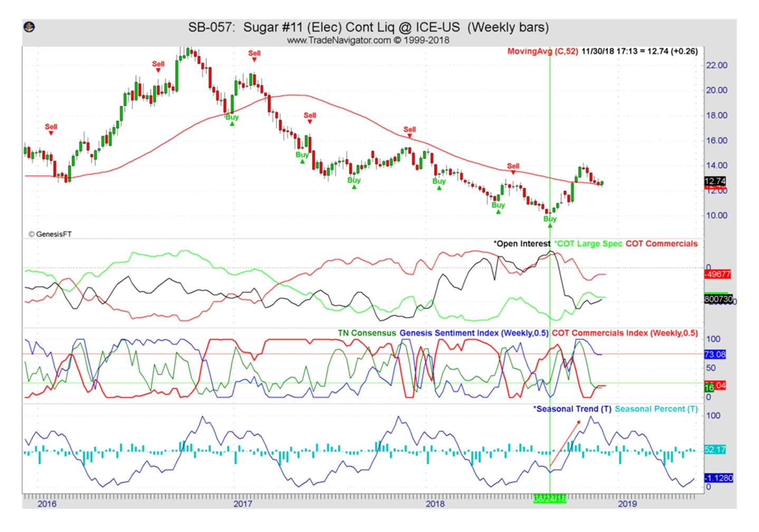Click the *COT Large Spec legend label

(x=588, y=244)
